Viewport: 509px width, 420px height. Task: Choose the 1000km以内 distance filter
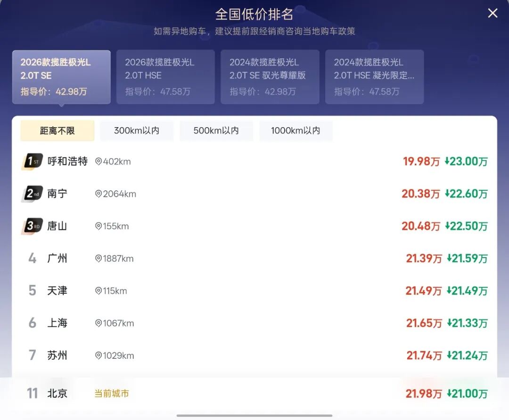[x=296, y=131]
